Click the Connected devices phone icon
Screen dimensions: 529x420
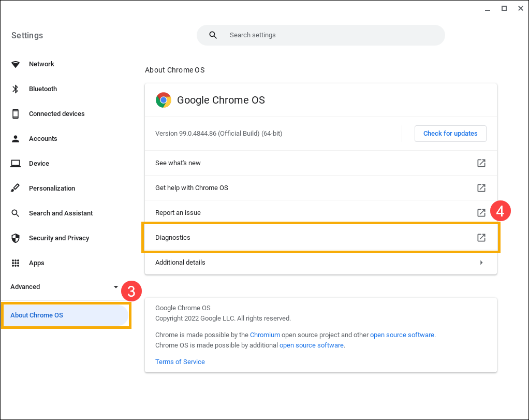point(16,114)
